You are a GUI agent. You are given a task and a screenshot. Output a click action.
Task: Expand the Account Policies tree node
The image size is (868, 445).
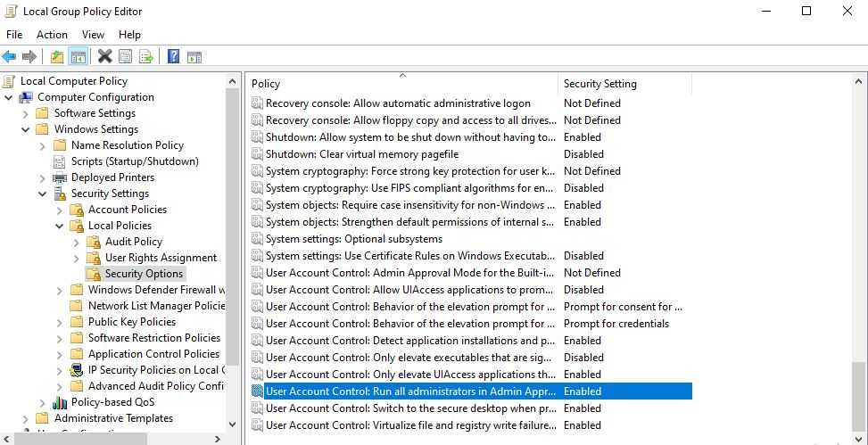pyautogui.click(x=59, y=210)
